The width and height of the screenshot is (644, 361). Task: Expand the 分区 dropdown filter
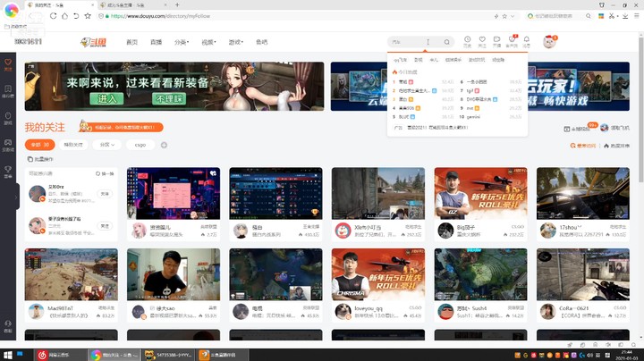pyautogui.click(x=106, y=145)
